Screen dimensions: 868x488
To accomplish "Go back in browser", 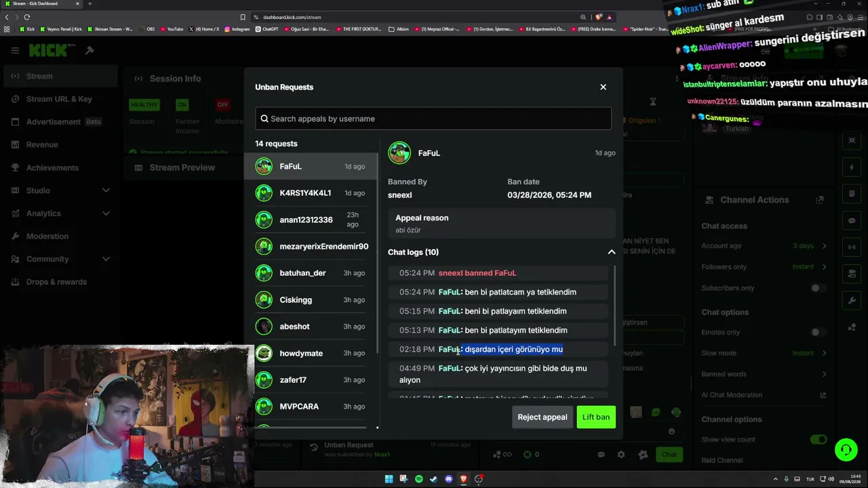I will point(7,17).
